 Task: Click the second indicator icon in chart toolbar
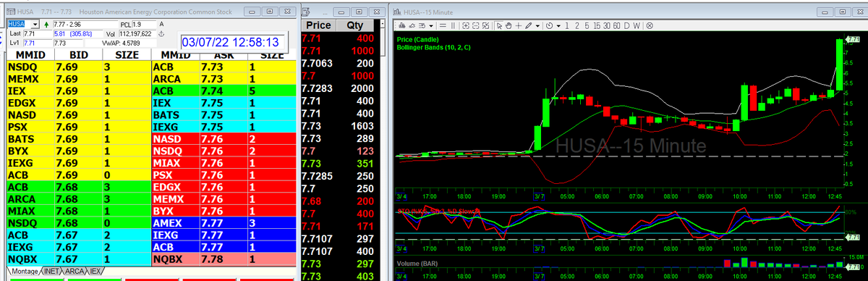coord(412,25)
